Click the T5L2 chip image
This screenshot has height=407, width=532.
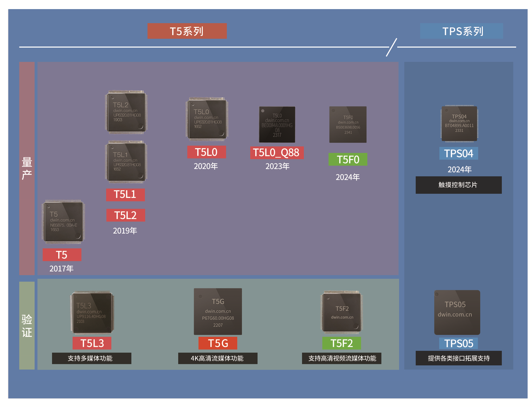pos(126,112)
